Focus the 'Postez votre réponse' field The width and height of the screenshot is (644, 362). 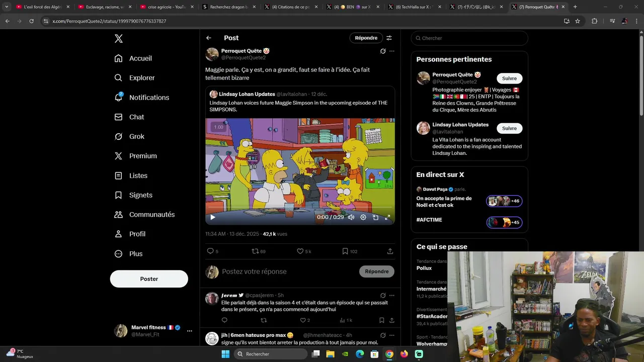point(288,271)
